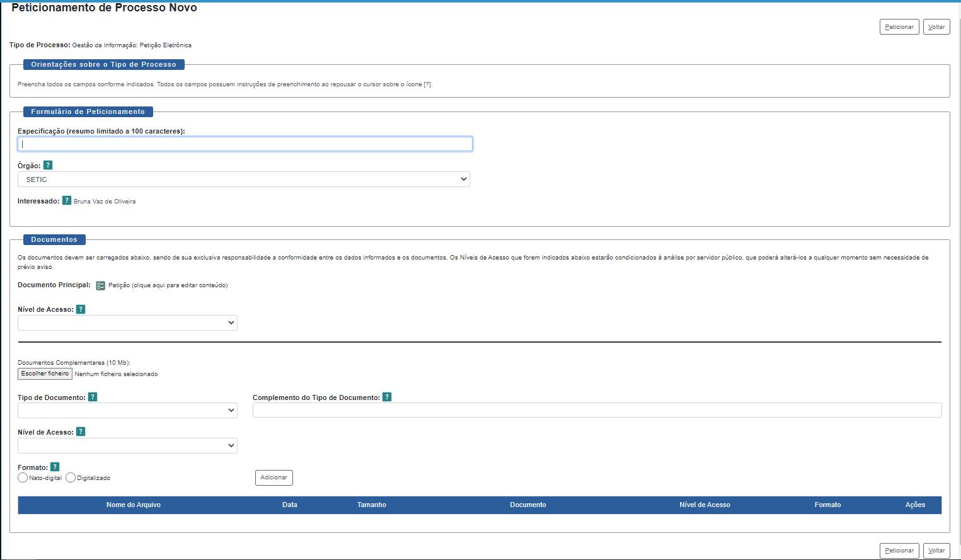The width and height of the screenshot is (961, 560).
Task: Click help icon for Complemento do Tipo de Documento
Action: 387,397
